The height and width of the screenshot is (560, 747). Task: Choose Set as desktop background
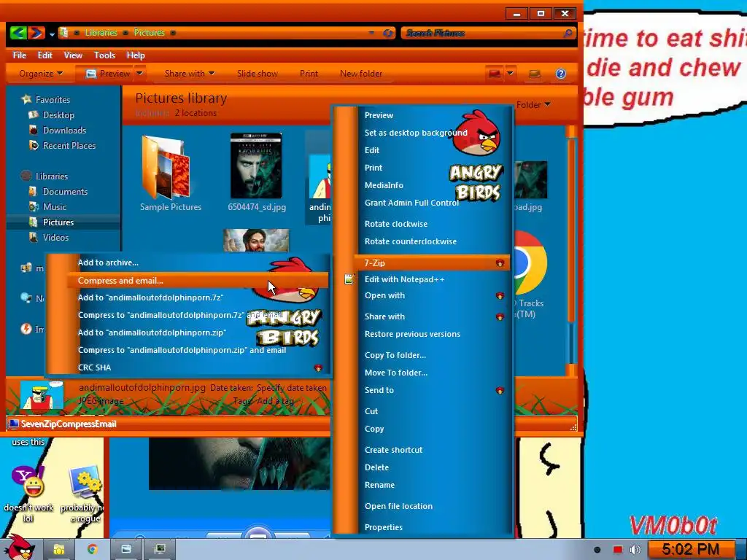(x=415, y=133)
